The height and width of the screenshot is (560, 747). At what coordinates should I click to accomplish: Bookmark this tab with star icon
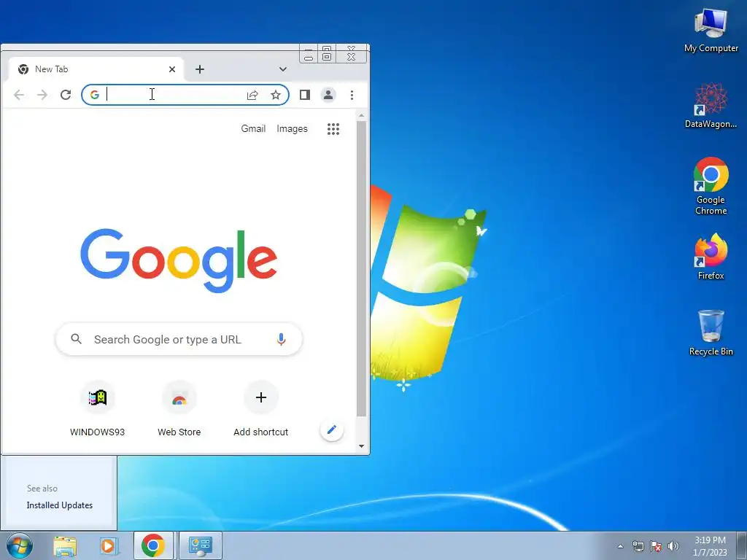click(276, 95)
